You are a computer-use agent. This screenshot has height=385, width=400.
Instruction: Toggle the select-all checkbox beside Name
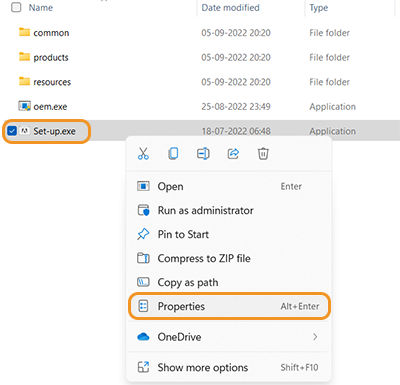[16, 7]
